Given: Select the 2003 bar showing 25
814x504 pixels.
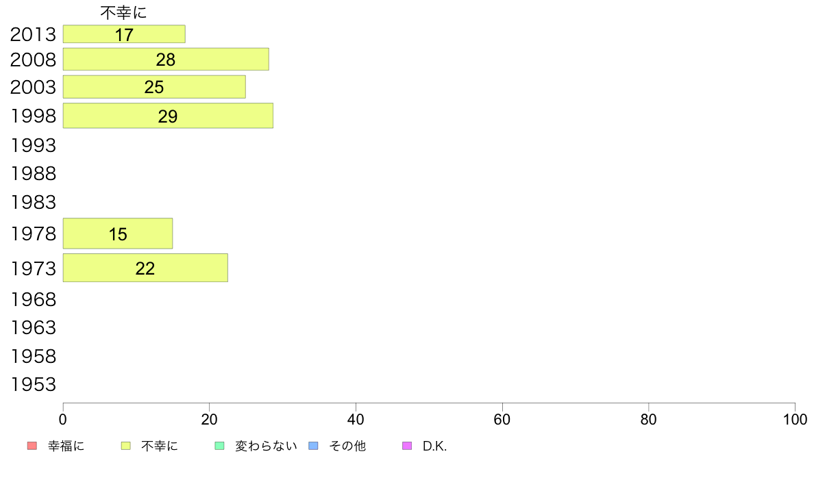Looking at the screenshot, I should coord(154,87).
